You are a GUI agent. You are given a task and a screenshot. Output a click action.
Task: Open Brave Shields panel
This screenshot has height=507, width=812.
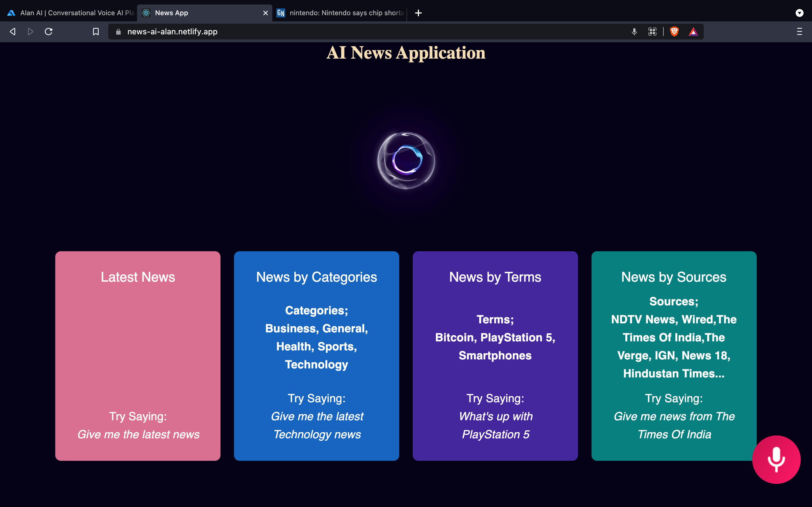click(x=674, y=32)
